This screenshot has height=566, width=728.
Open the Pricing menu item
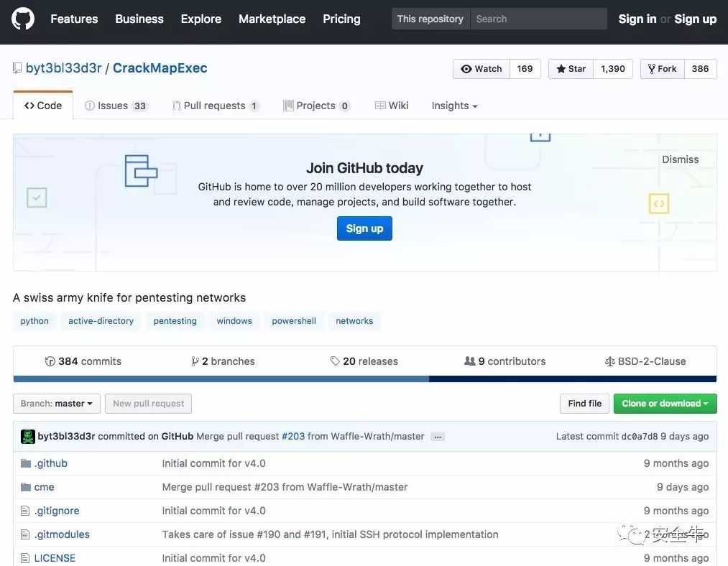point(341,19)
